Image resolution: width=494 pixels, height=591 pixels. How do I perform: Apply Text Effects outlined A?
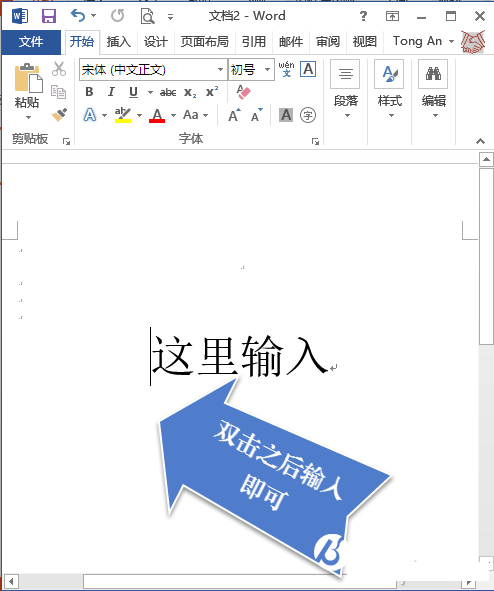[89, 115]
